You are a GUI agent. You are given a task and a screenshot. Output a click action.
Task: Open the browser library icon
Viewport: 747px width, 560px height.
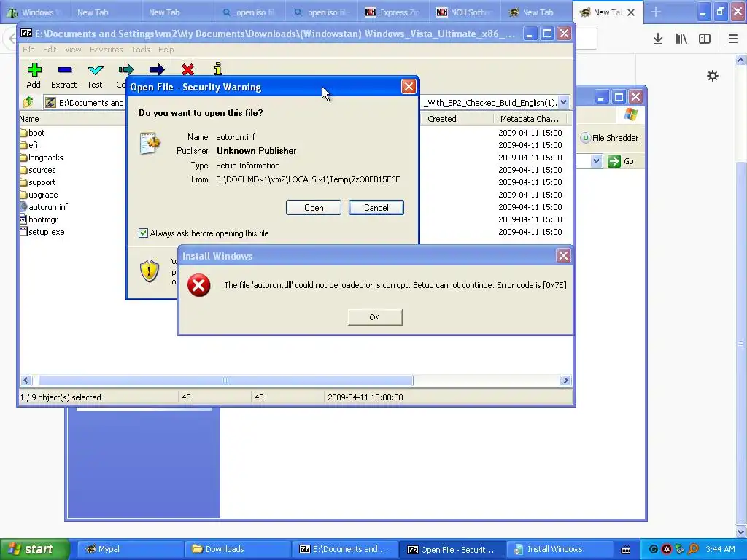click(681, 39)
